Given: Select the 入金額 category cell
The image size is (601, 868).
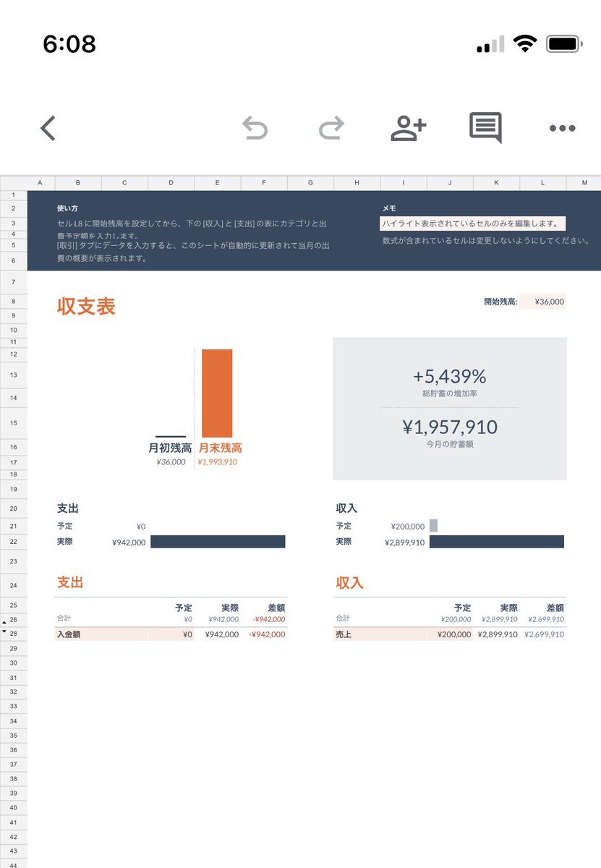Looking at the screenshot, I should 101,634.
